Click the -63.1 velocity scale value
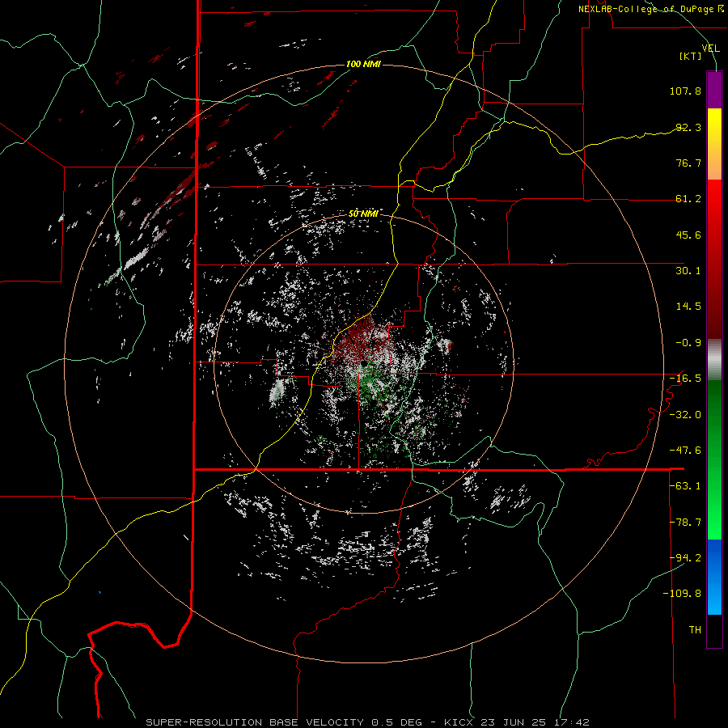 click(685, 486)
